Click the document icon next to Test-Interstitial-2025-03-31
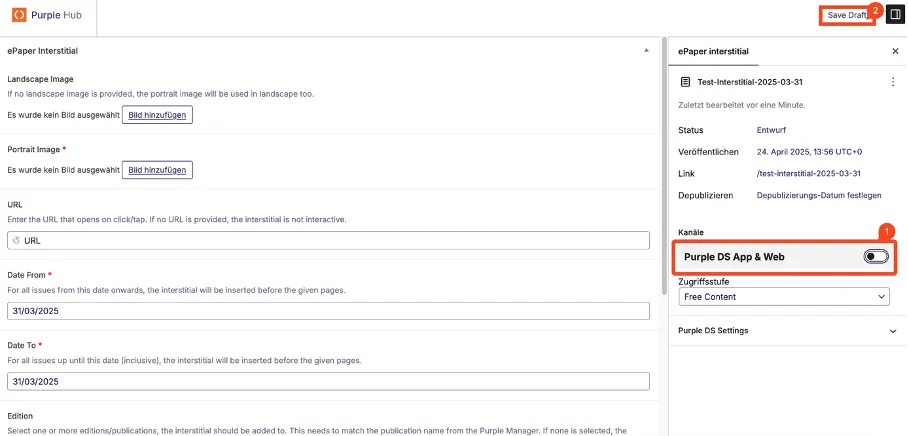Screen dimensions: 908x436 tap(685, 82)
